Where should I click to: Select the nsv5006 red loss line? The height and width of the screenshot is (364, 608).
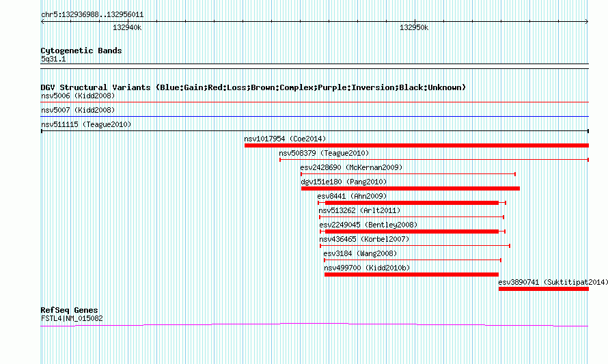click(x=314, y=102)
